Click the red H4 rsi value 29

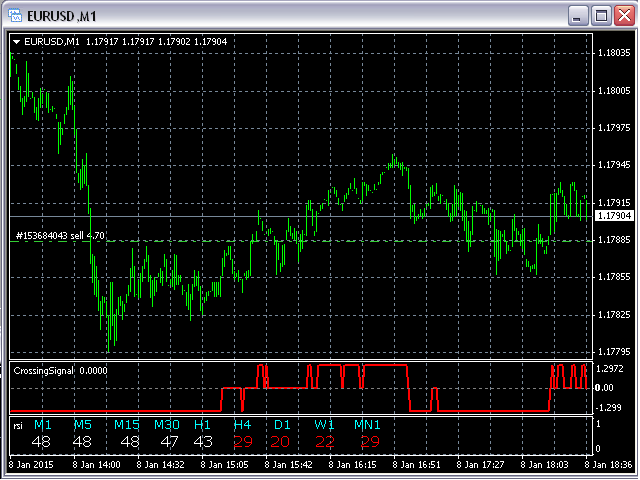pyautogui.click(x=243, y=442)
